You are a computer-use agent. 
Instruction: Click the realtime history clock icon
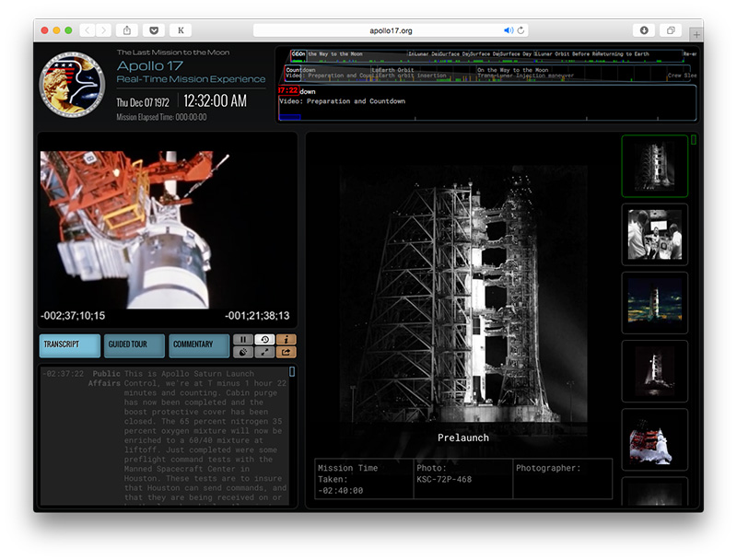pyautogui.click(x=264, y=339)
